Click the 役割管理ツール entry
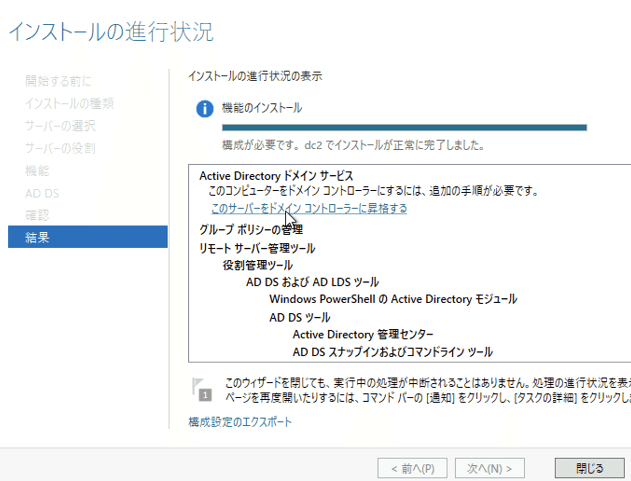 click(258, 265)
